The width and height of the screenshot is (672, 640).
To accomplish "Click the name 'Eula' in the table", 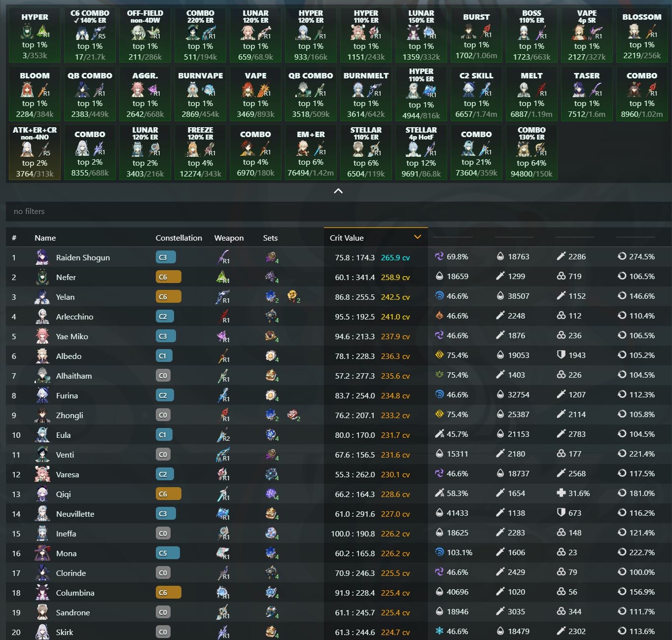I will click(63, 435).
